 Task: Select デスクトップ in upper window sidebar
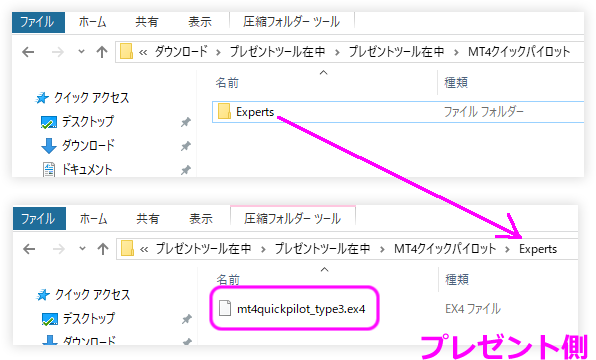click(x=87, y=122)
